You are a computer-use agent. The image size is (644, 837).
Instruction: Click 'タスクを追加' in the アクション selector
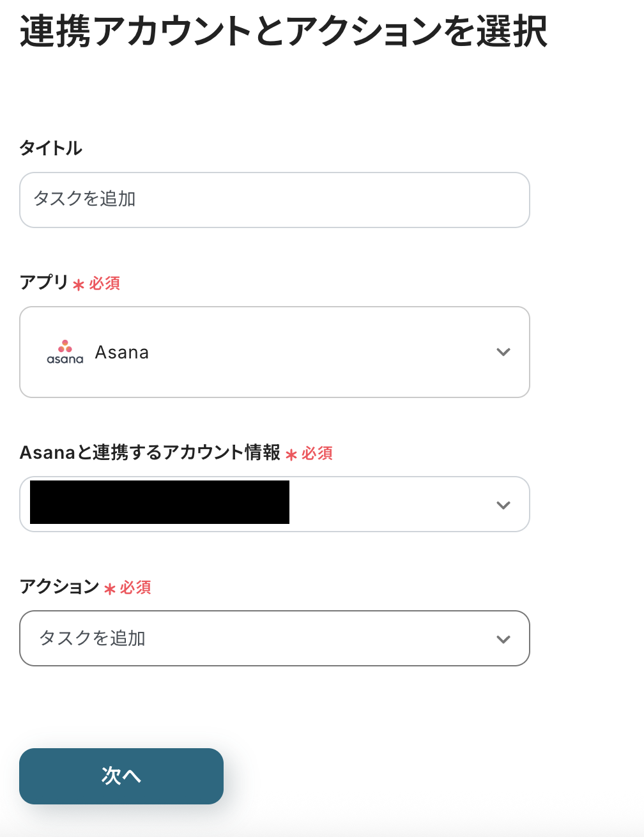coord(93,638)
